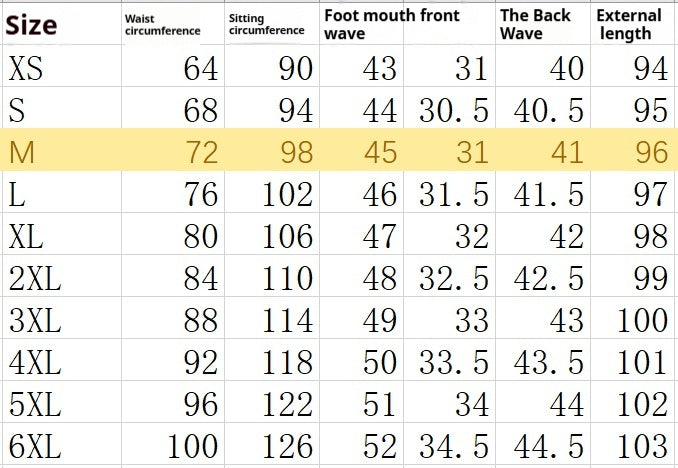Viewport: 678px width, 468px height.
Task: Select waist value 88 in 3XL row
Action: 201,320
